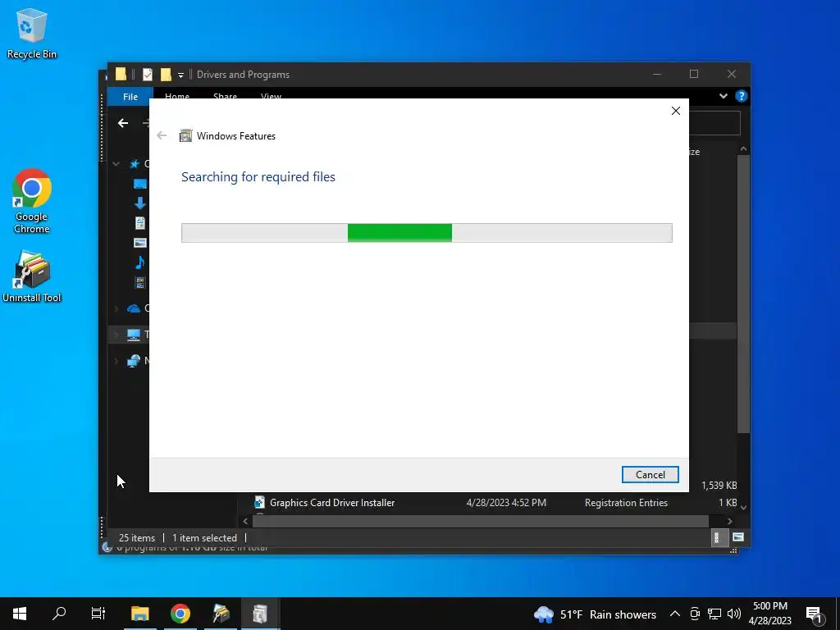Click the Windows Features title icon

coord(186,135)
